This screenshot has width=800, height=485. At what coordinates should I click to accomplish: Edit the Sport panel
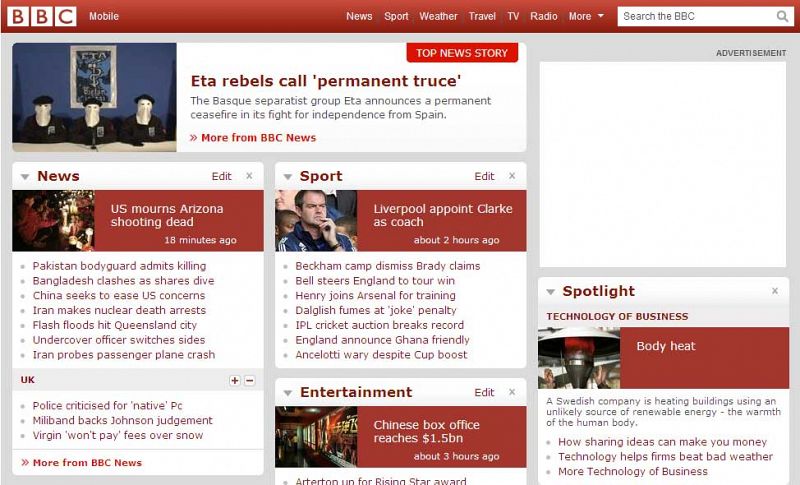[x=484, y=176]
